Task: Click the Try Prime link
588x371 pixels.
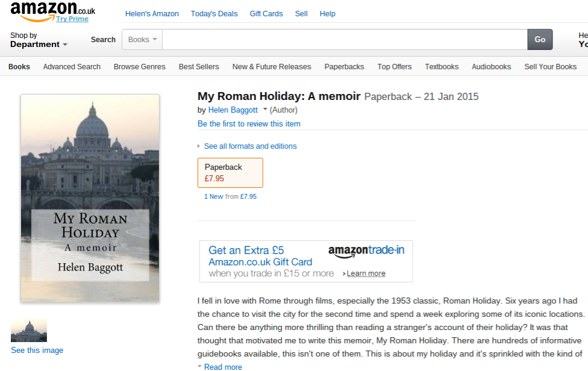Action: point(72,19)
